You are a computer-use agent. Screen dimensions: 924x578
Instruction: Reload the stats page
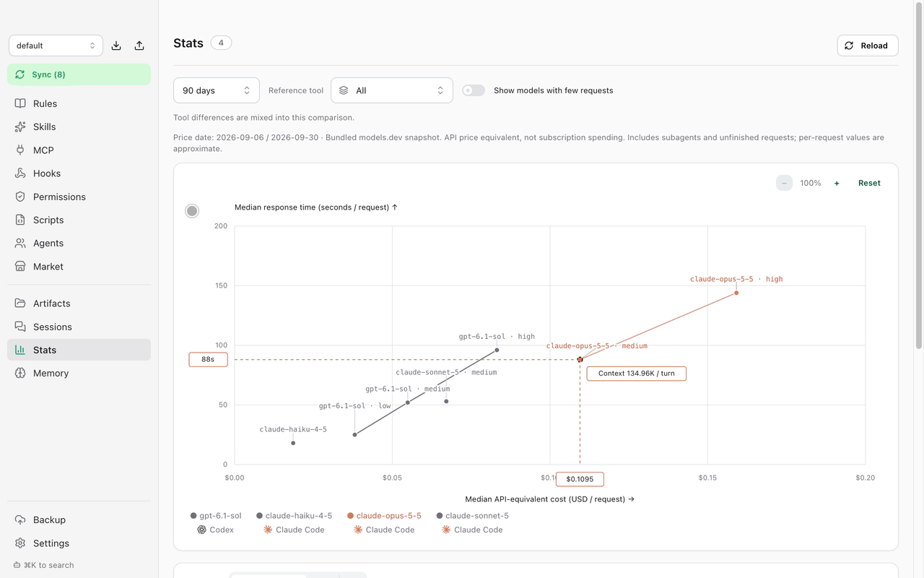(868, 46)
